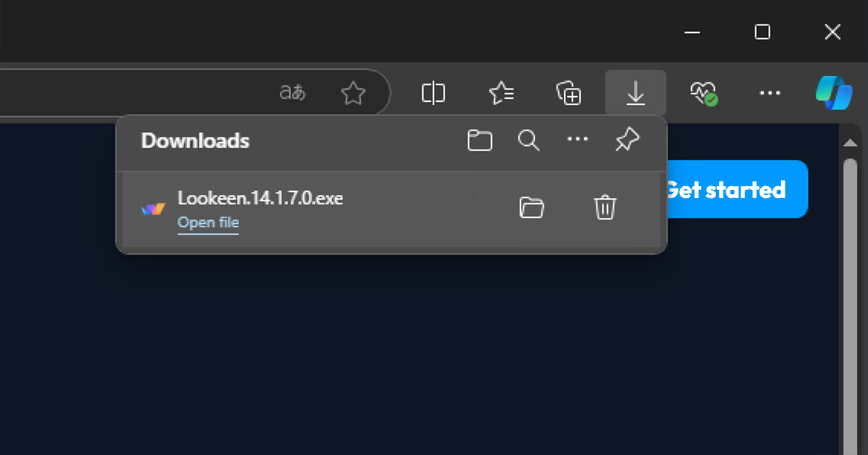The image size is (868, 455).
Task: Show Lookeen.14.1.7.0.exe in folder
Action: 532,208
